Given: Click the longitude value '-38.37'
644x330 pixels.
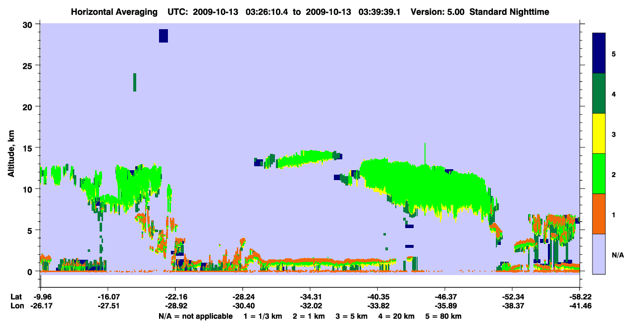Looking at the screenshot, I should pyautogui.click(x=512, y=306).
